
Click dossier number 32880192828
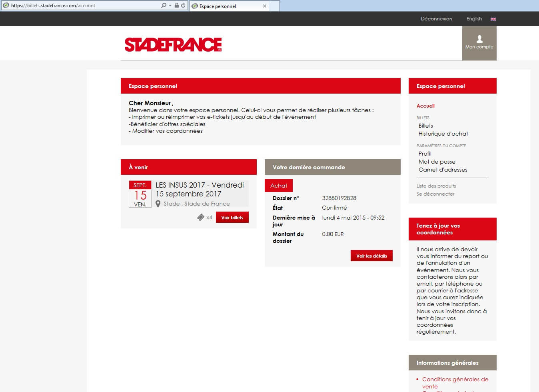(339, 198)
